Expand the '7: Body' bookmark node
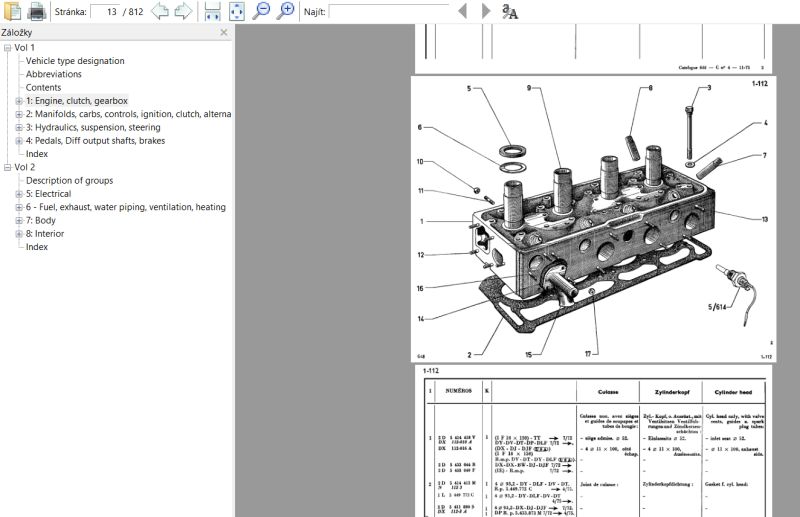800x517 pixels. point(19,221)
